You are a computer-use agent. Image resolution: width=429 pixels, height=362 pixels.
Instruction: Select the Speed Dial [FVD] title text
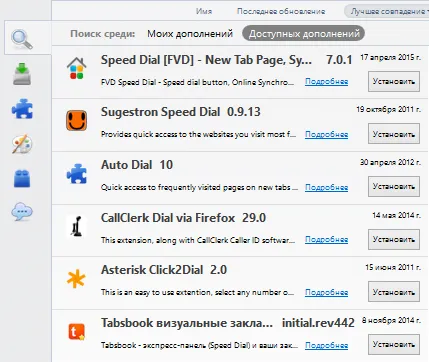[x=206, y=60]
